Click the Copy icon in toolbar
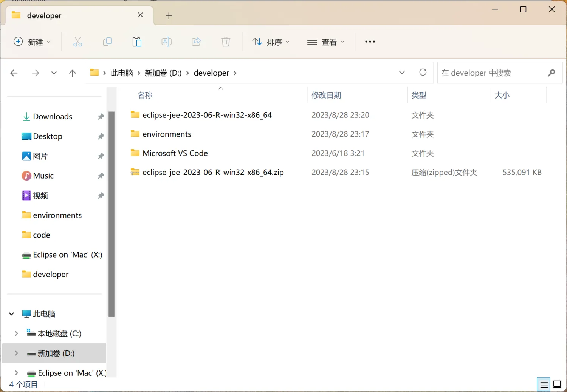567x392 pixels. tap(107, 42)
